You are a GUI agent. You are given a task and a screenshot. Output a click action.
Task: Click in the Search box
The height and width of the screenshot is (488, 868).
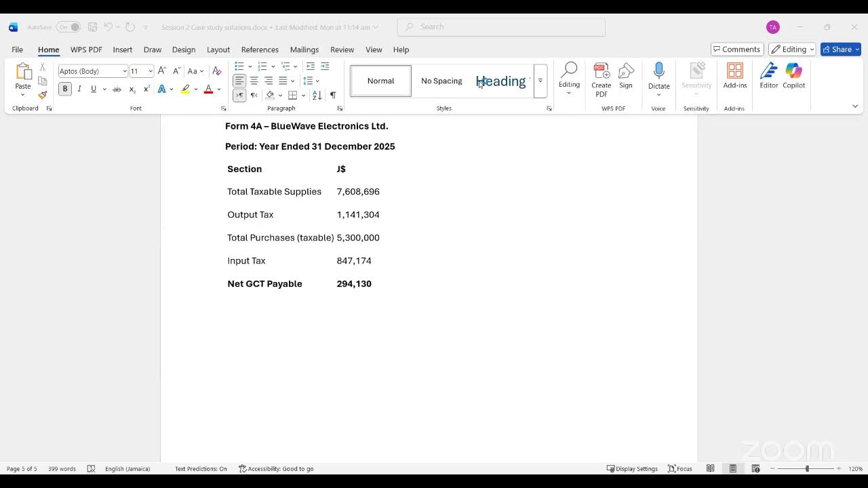[502, 27]
